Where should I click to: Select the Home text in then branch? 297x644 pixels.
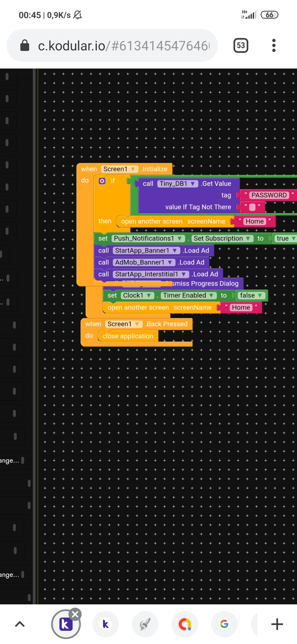[x=255, y=221]
